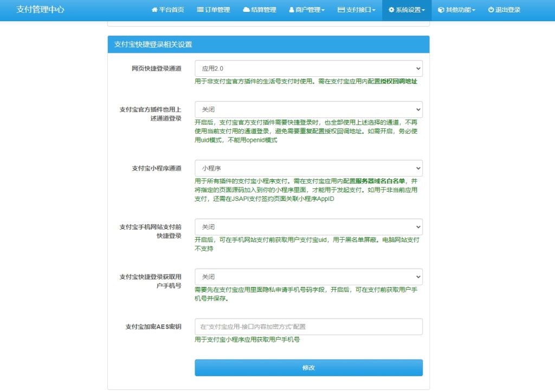Click the user icon beside 商户管理

[x=292, y=10]
